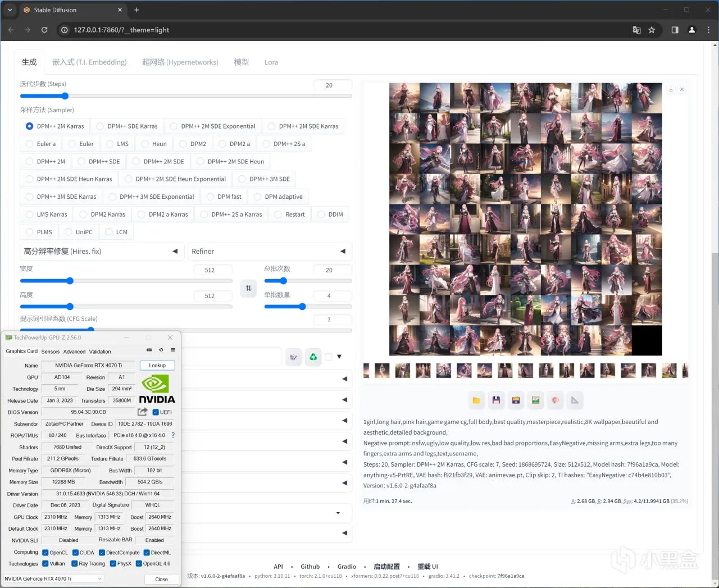Expand the Hires. fix section
The image size is (719, 588).
pyautogui.click(x=101, y=251)
